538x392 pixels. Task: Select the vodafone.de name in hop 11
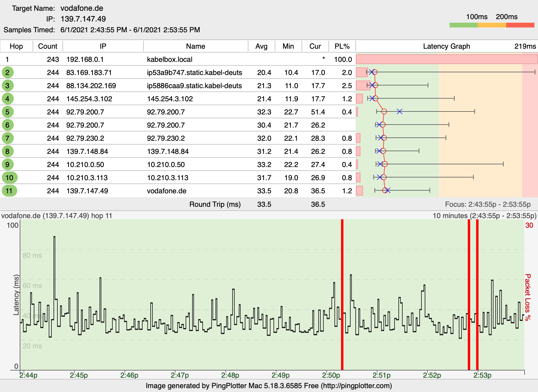click(166, 191)
